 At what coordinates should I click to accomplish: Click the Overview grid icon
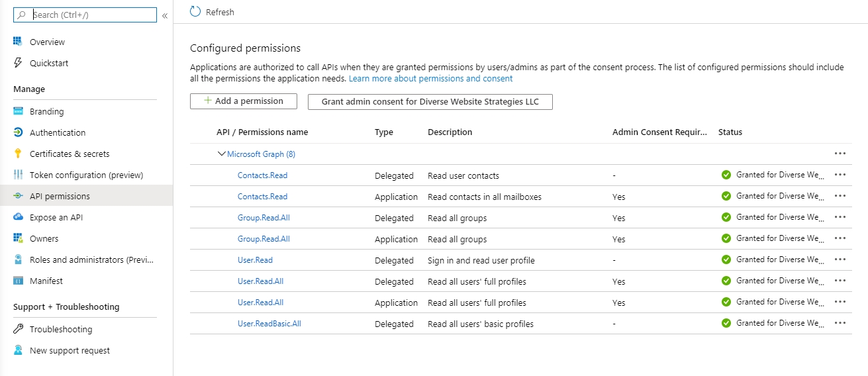point(18,42)
